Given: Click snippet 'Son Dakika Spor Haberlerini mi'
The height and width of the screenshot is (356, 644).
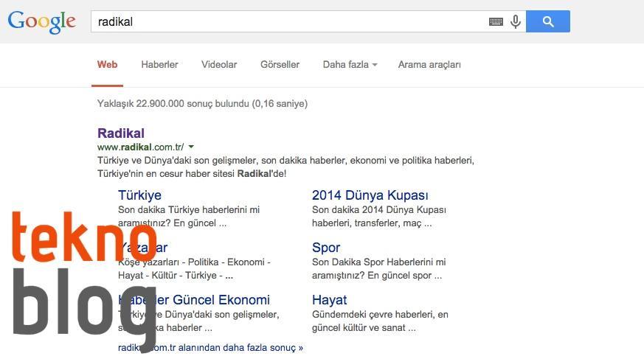Looking at the screenshot, I should [x=378, y=262].
